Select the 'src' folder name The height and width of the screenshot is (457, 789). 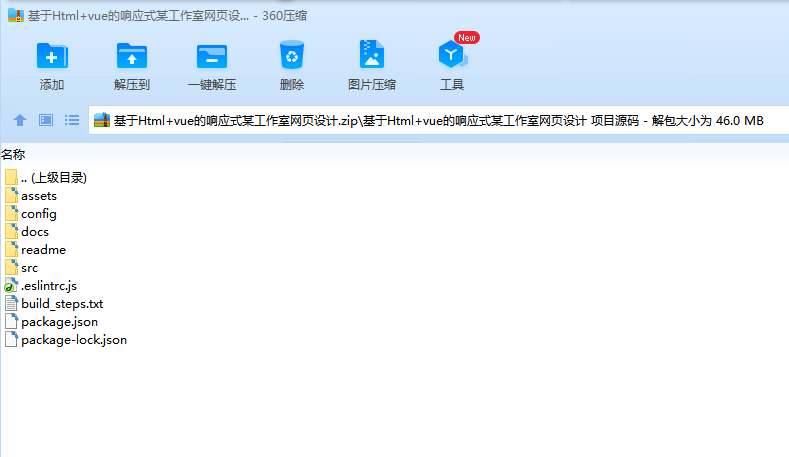(30, 268)
